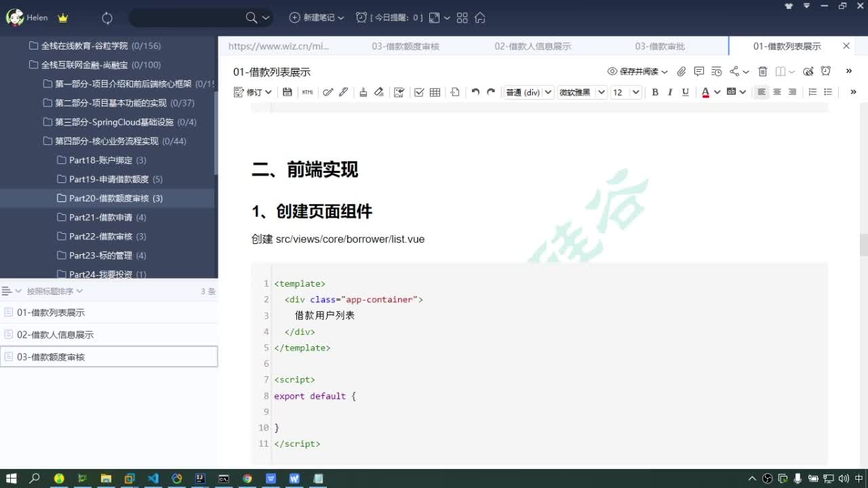
Task: Save note with floppy disk icon
Action: (288, 92)
